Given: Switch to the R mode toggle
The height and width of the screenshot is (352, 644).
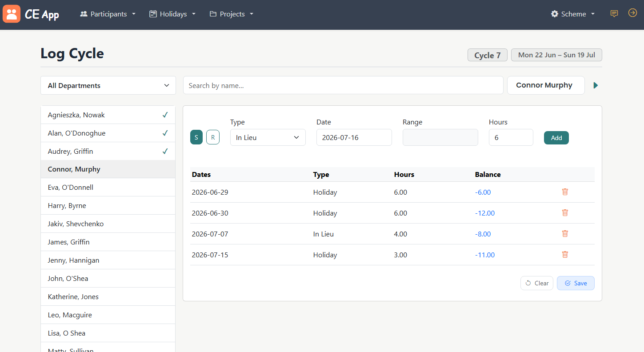Looking at the screenshot, I should click(213, 137).
